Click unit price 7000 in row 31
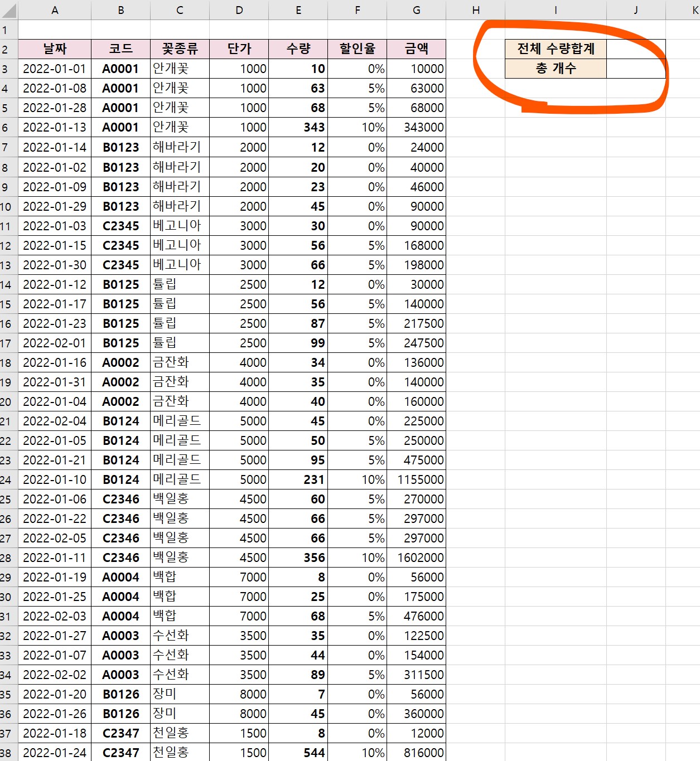Screen dimensions: 700x761 [x=239, y=616]
